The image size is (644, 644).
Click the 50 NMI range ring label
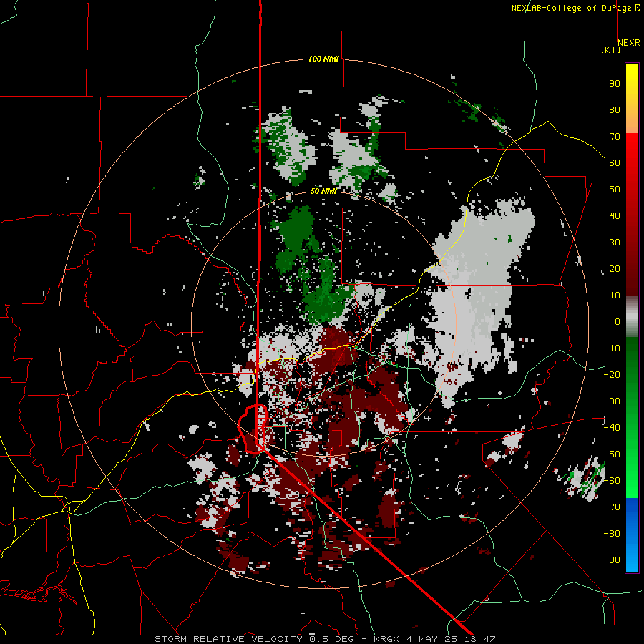[323, 191]
